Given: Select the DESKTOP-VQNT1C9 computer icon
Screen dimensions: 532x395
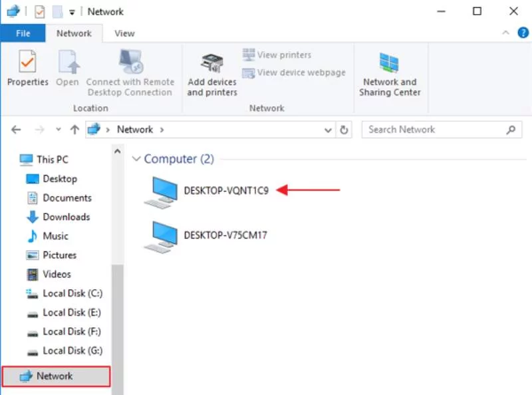Looking at the screenshot, I should pos(162,192).
